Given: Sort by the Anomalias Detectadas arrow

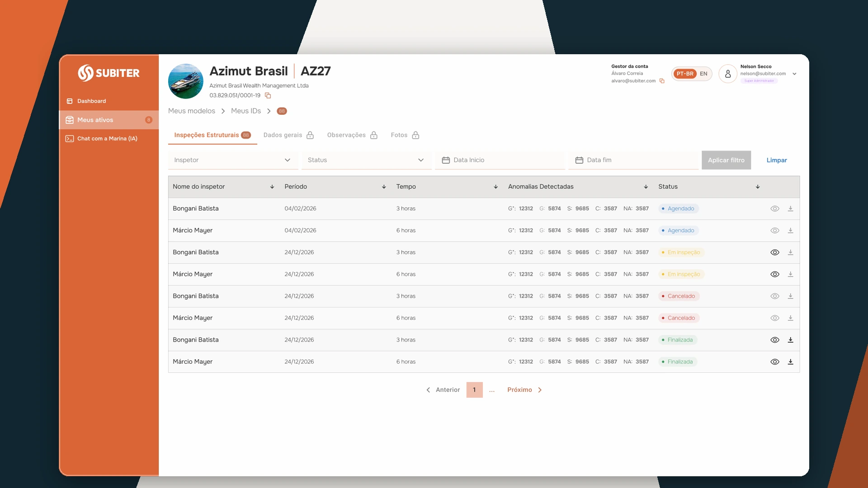Looking at the screenshot, I should click(646, 187).
